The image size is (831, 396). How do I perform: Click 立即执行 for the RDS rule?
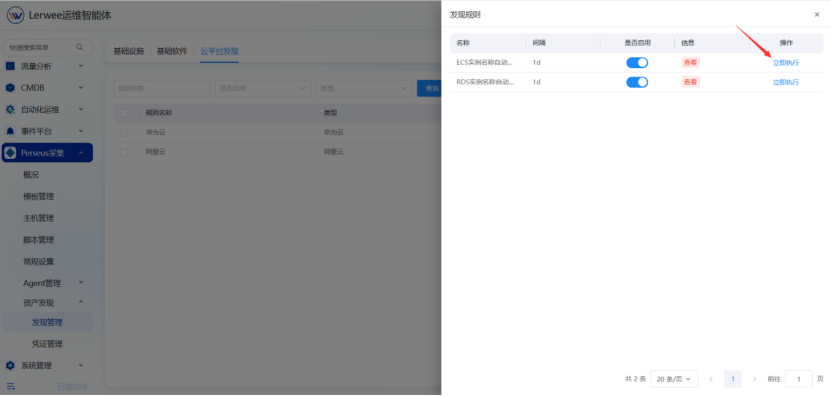(786, 82)
